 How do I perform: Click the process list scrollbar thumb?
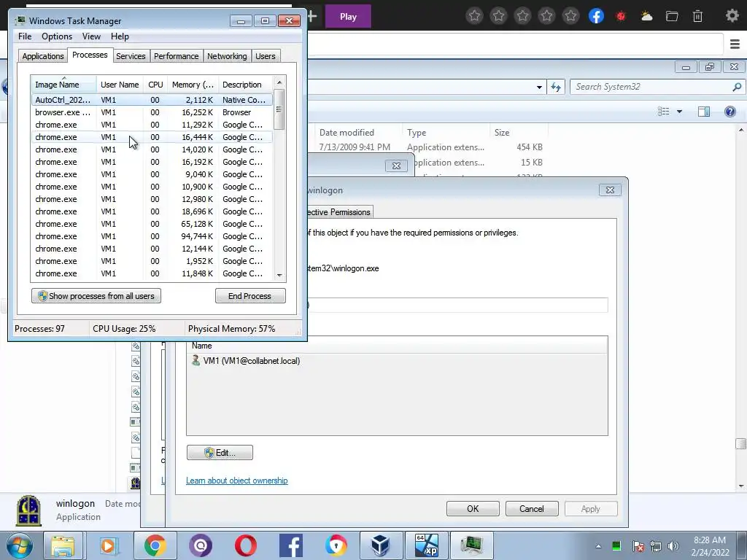tap(279, 109)
